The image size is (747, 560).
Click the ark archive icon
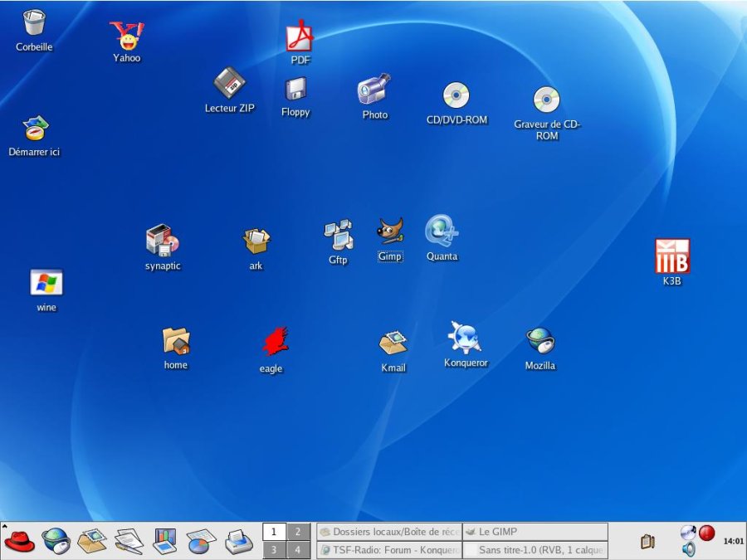[256, 241]
